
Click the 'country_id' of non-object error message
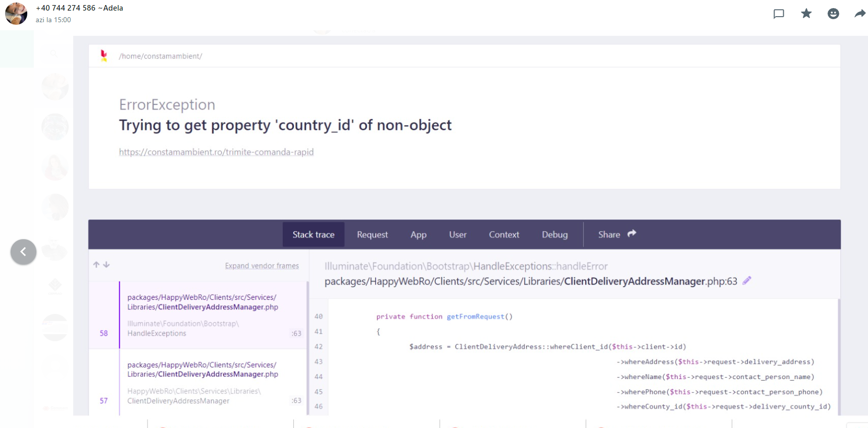click(x=285, y=125)
